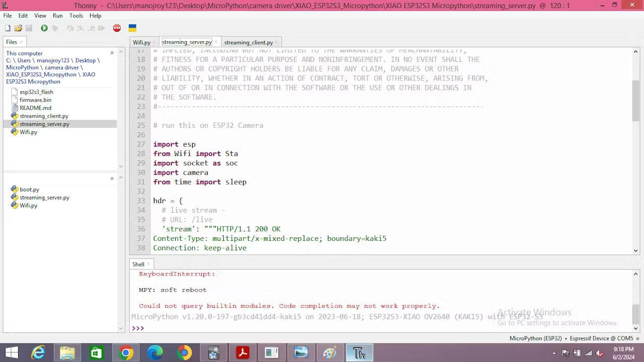Open the Files panel hamburger menu

tap(112, 52)
